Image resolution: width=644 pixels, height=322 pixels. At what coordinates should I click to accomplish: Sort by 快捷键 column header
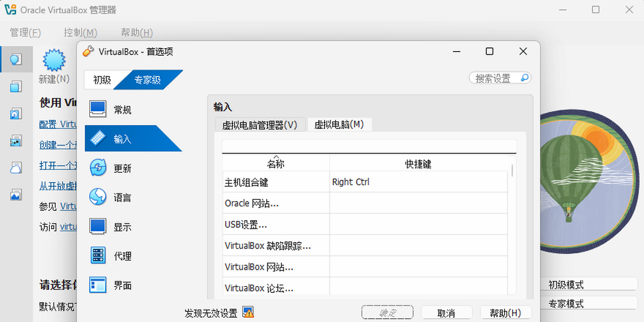click(x=418, y=164)
